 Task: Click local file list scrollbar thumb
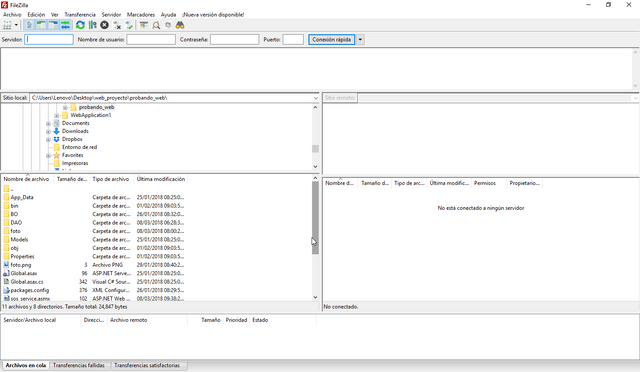pyautogui.click(x=315, y=218)
